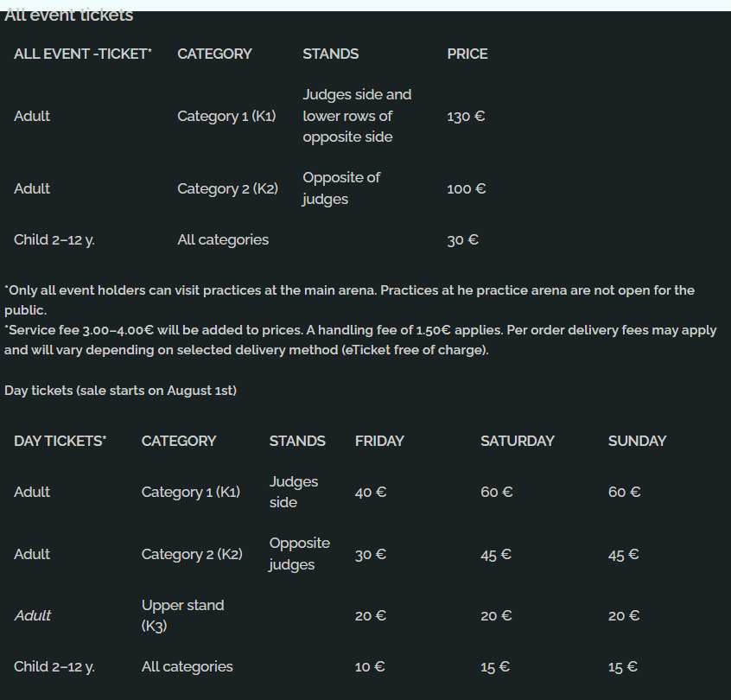
Task: Click the "All event tickets" heading
Action: click(x=69, y=16)
